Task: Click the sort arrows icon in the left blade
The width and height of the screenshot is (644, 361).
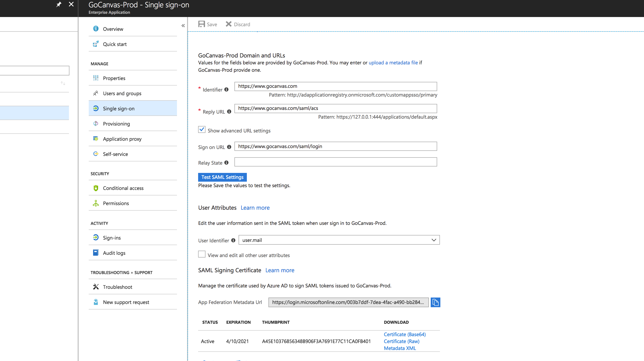Action: click(x=63, y=83)
